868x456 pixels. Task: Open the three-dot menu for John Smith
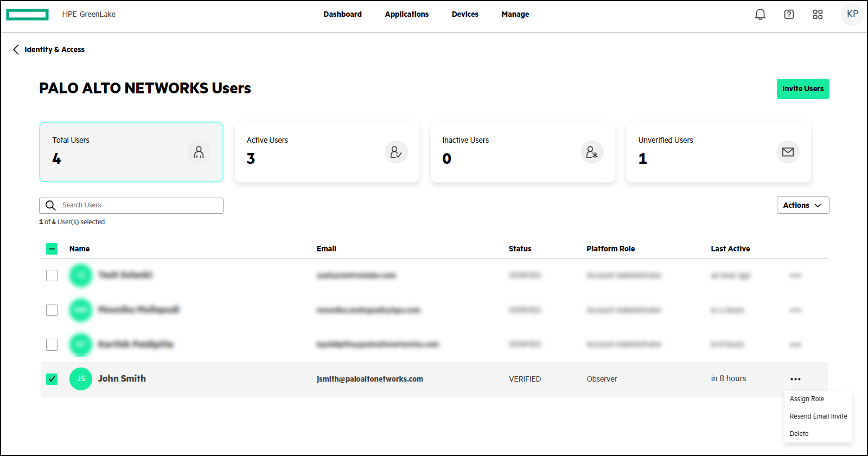point(795,379)
